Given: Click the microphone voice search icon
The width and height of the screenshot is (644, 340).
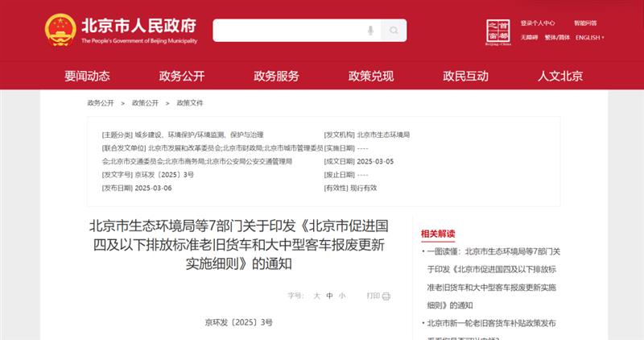Looking at the screenshot, I should 370,31.
